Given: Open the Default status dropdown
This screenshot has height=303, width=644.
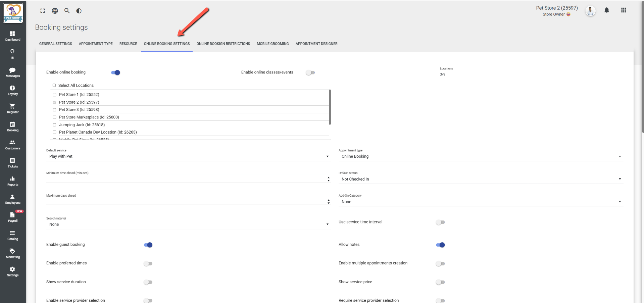Looking at the screenshot, I should coord(481,179).
